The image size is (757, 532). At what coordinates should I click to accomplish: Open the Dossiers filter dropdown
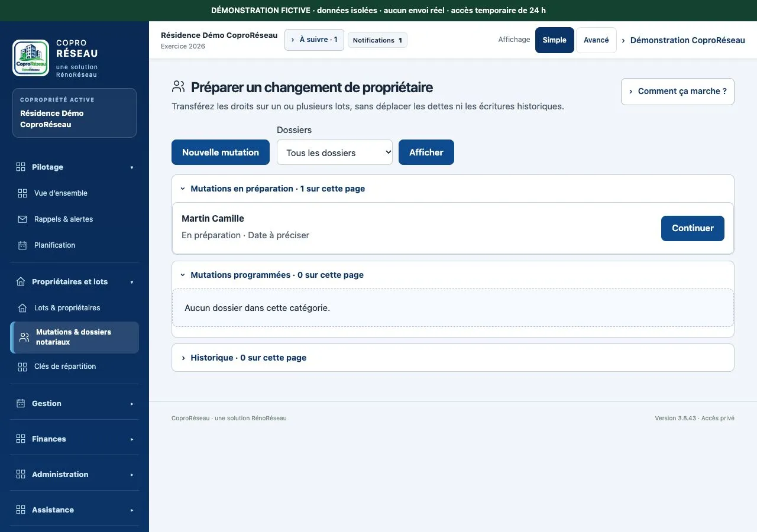point(335,153)
